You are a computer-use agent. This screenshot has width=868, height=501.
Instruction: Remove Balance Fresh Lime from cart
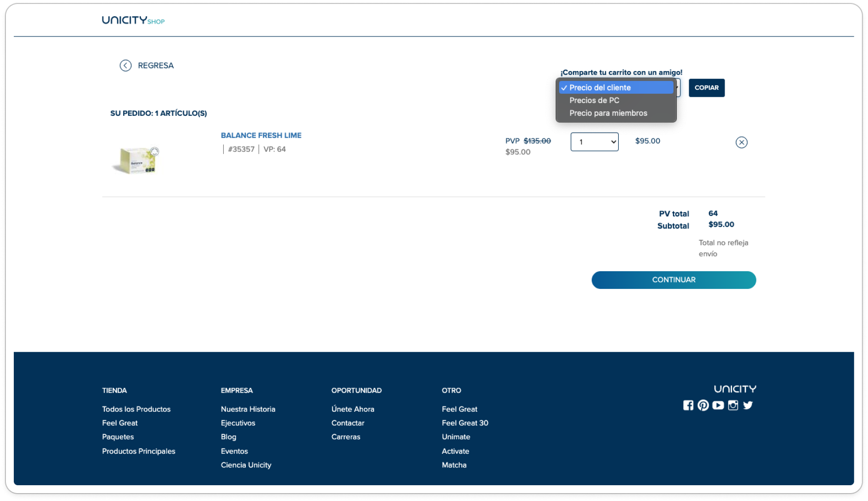pyautogui.click(x=741, y=143)
